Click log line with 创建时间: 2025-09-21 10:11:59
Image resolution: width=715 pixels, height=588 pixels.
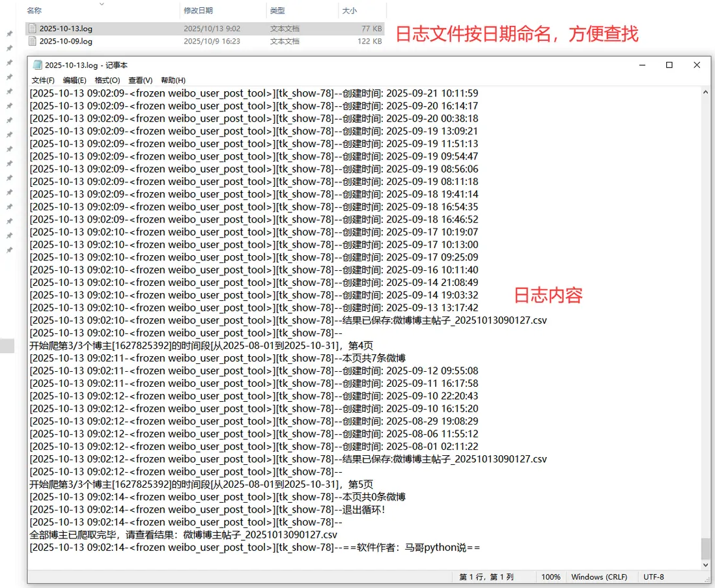tap(254, 94)
